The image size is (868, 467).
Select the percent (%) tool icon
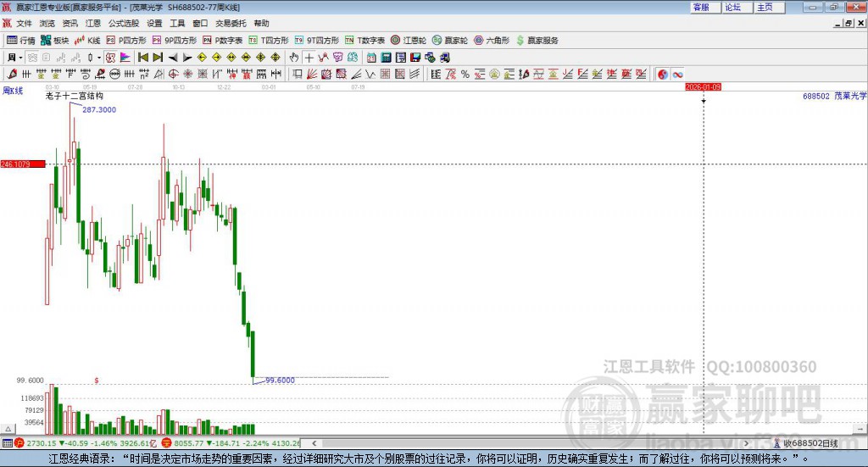click(465, 74)
